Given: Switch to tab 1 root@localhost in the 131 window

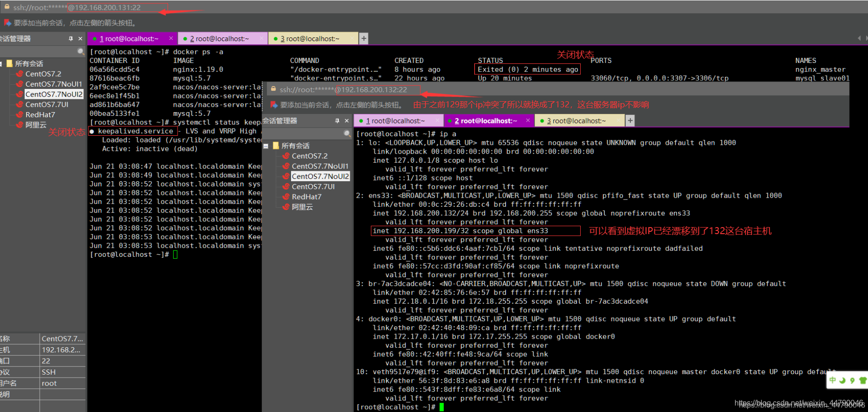Looking at the screenshot, I should (129, 39).
